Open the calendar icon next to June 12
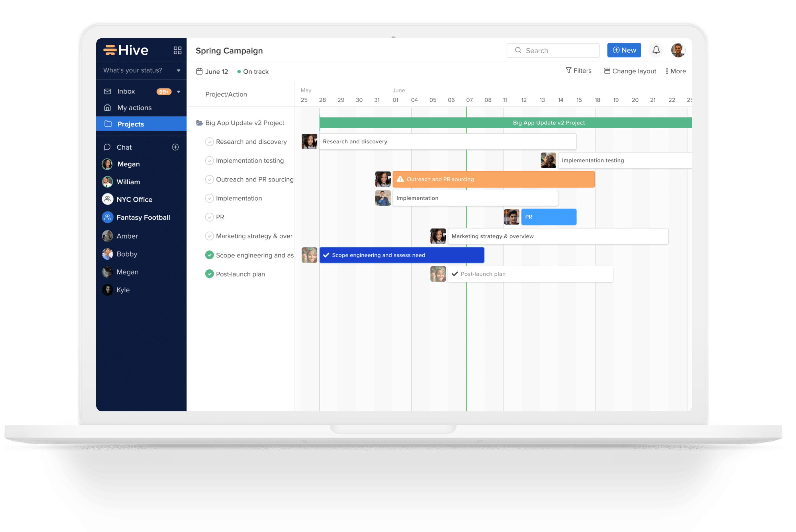This screenshot has height=532, width=796. (x=199, y=71)
